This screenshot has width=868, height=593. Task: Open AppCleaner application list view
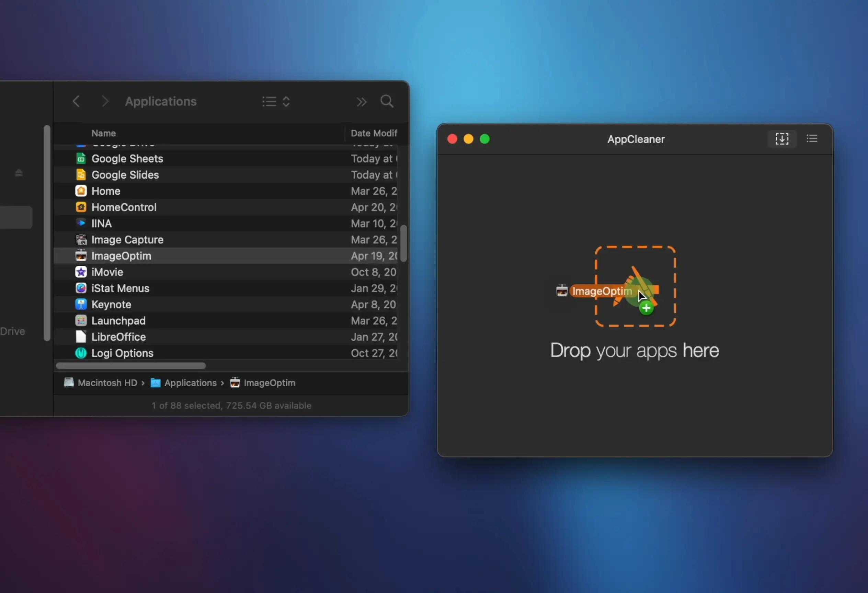click(812, 139)
